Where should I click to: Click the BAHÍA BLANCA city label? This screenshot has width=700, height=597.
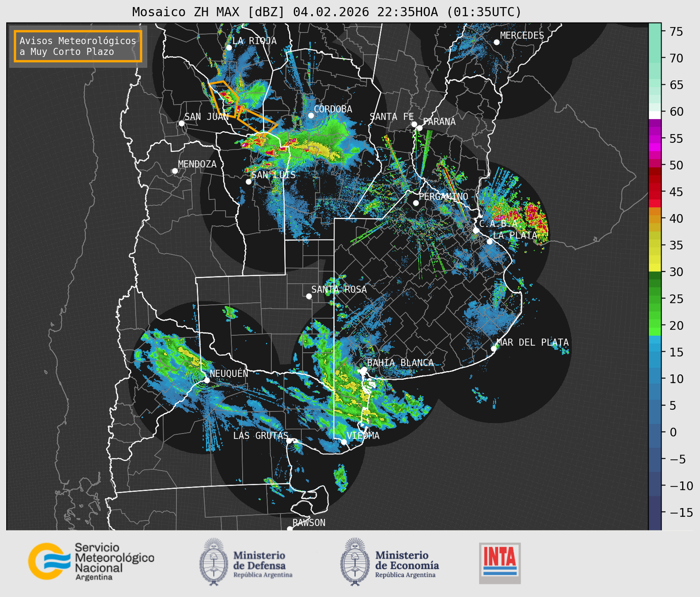click(400, 363)
